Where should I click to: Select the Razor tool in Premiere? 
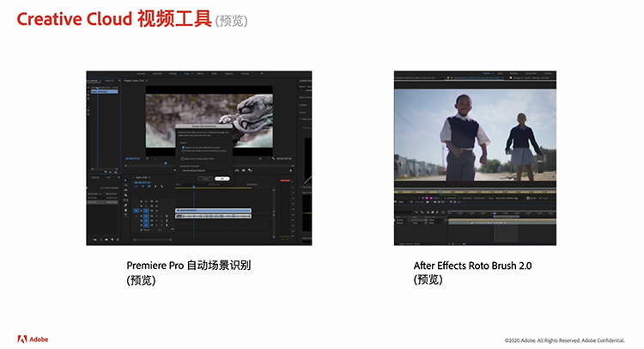[125, 195]
